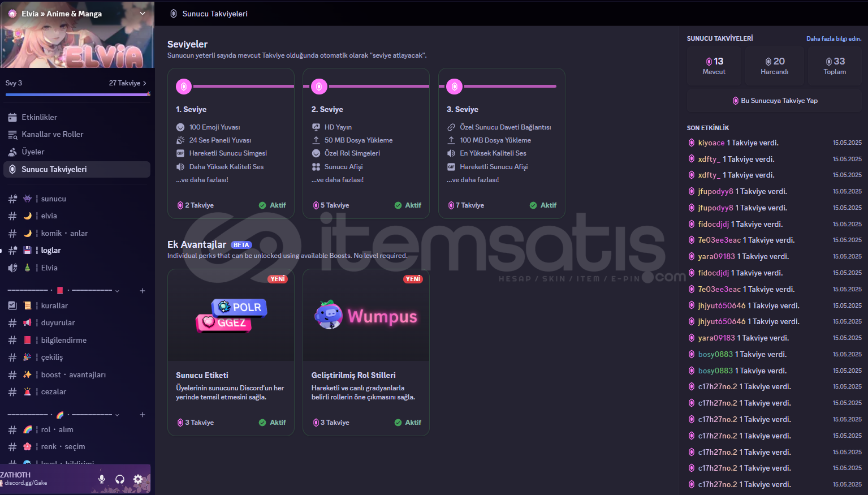868x495 pixels.
Task: Click Özel Sunucu Daveti Bağlantısı perk
Action: tap(499, 127)
